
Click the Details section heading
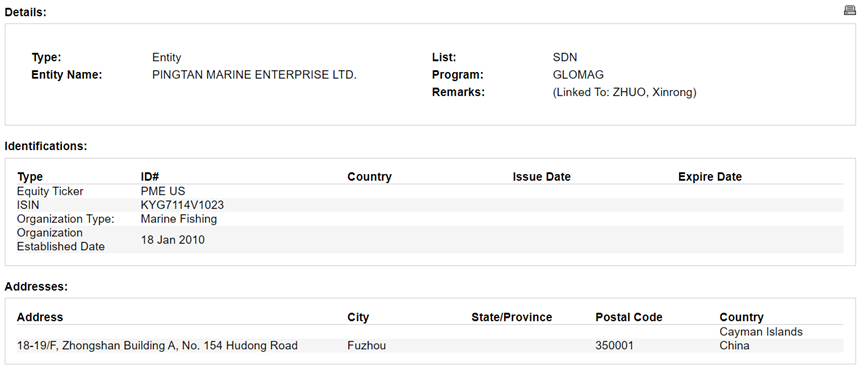25,12
